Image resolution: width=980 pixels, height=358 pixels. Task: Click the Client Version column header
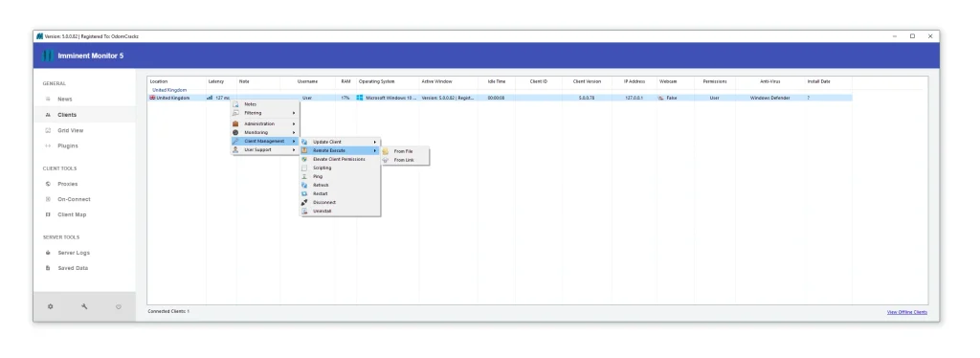(587, 82)
